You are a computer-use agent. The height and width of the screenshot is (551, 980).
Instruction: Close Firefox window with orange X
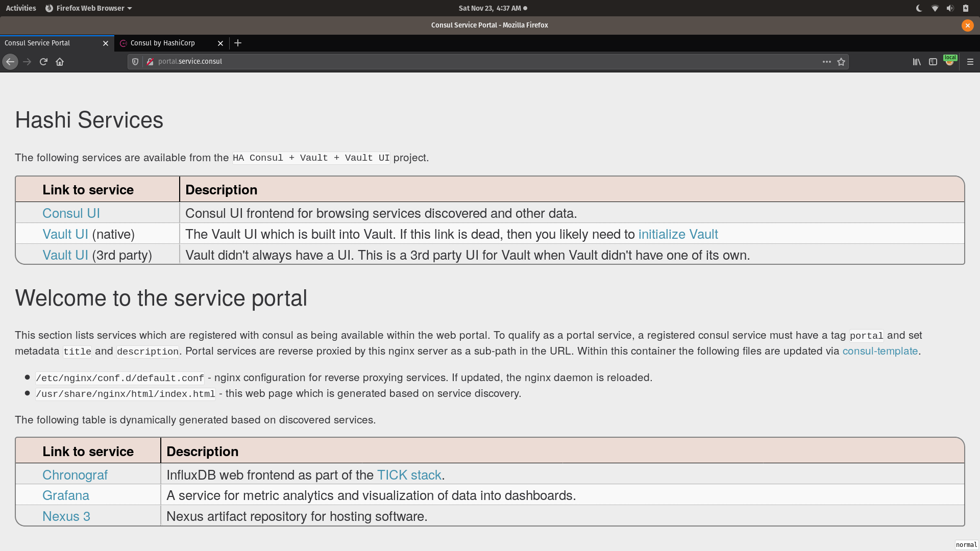coord(967,25)
